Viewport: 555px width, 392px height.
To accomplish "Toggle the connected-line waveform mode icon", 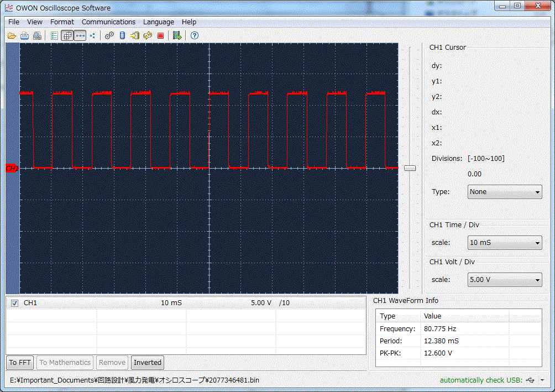I will point(80,36).
